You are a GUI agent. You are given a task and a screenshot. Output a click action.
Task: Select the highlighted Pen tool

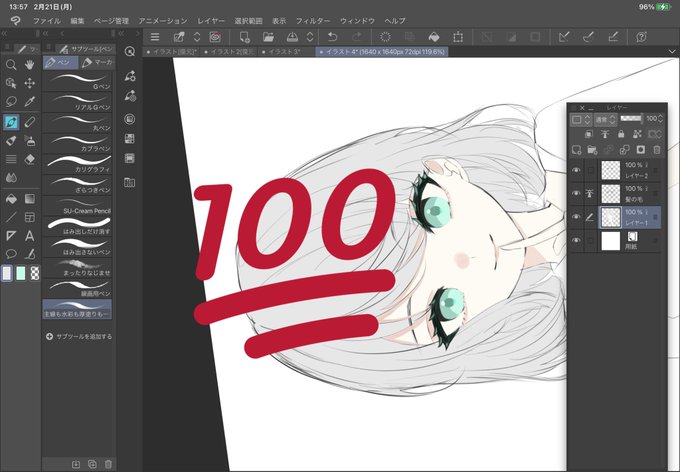click(11, 122)
